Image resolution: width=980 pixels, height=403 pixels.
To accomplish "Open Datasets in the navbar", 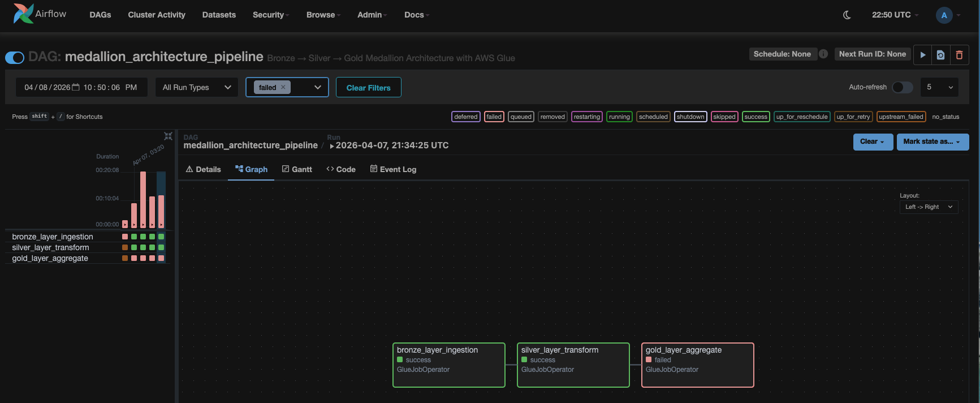I will point(219,15).
